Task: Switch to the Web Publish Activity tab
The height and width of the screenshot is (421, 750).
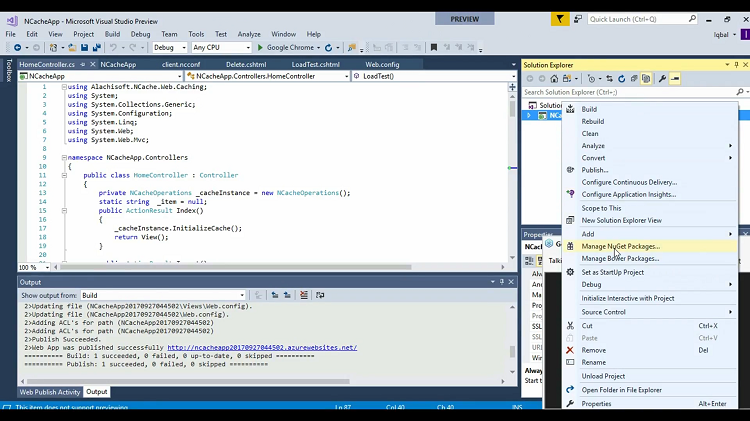Action: tap(50, 392)
